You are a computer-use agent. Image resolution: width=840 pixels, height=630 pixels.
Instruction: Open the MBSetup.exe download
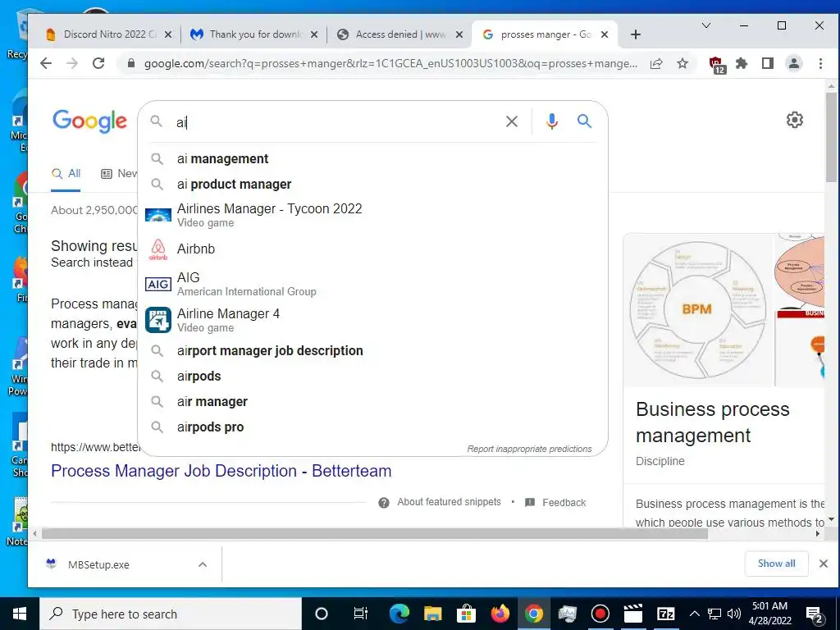98,564
